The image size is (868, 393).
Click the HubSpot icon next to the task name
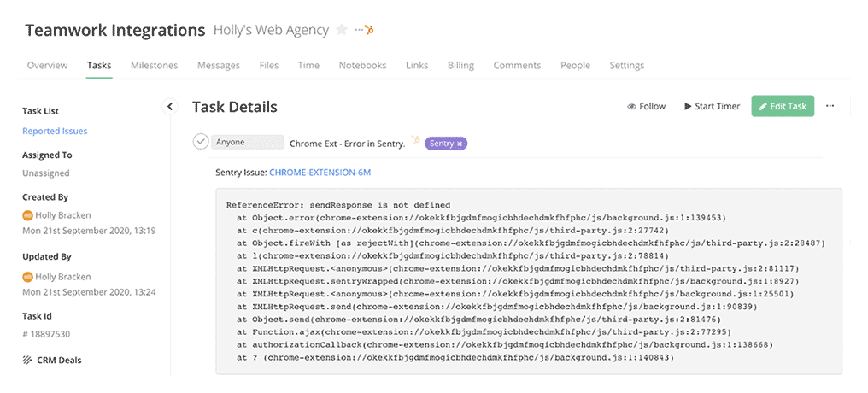[415, 140]
